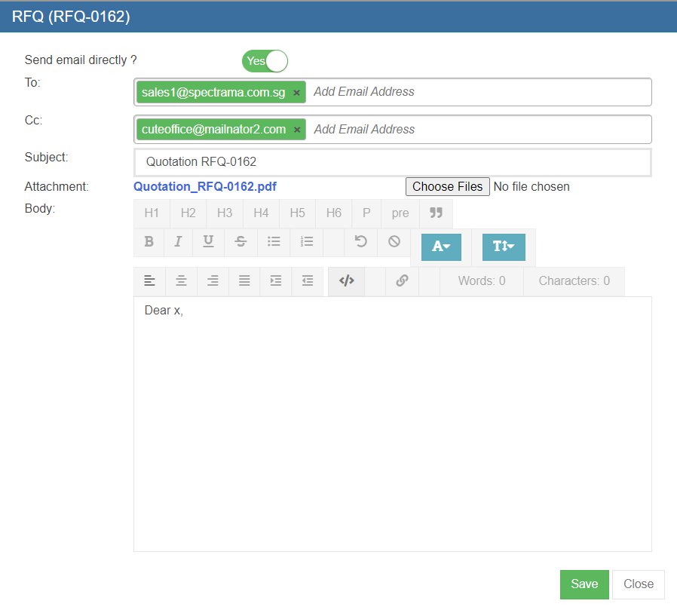Insert a numbered list
This screenshot has width=677, height=616.
(x=306, y=241)
